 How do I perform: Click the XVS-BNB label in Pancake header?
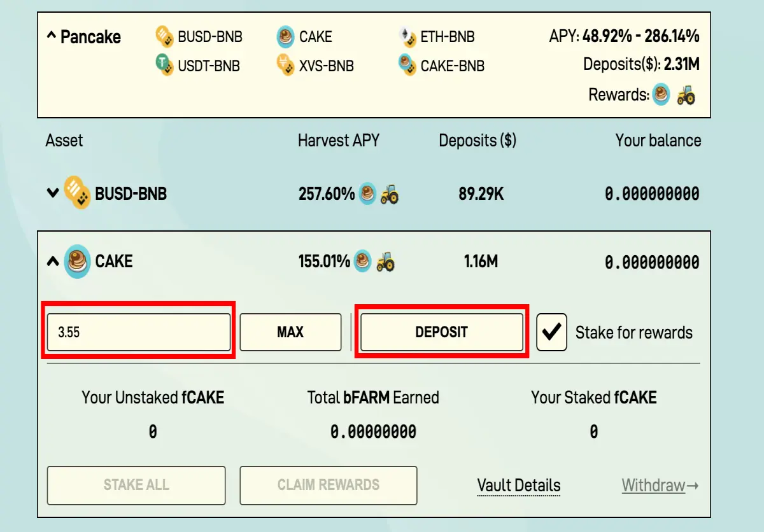[327, 66]
